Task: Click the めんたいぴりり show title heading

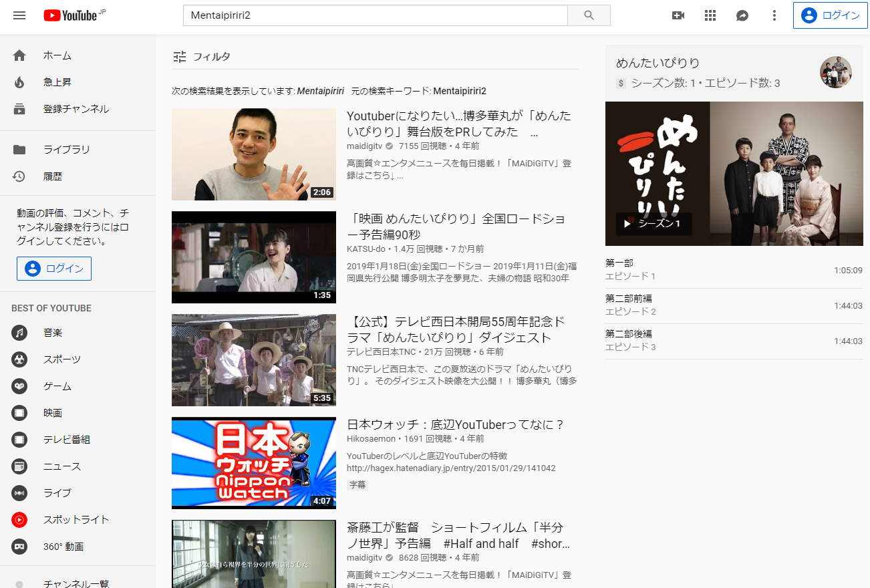Action: 658,63
